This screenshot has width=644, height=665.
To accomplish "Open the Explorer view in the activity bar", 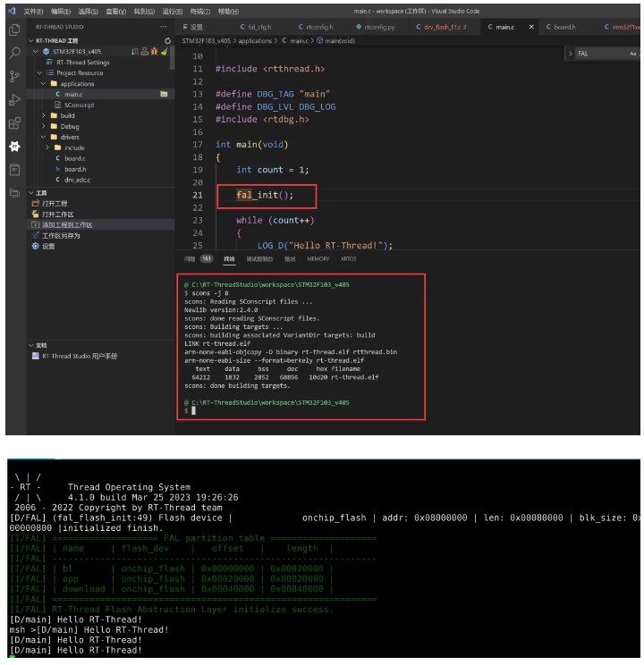I will click(14, 29).
